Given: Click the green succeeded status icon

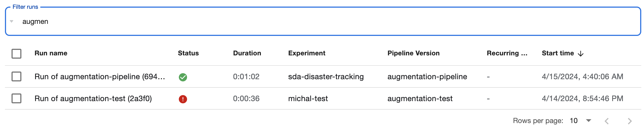Looking at the screenshot, I should pyautogui.click(x=183, y=77).
